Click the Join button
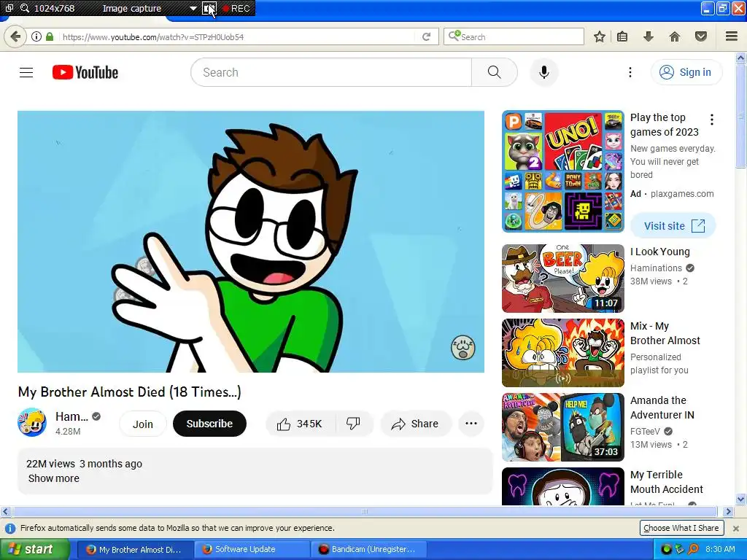The height and width of the screenshot is (560, 747). click(x=143, y=424)
